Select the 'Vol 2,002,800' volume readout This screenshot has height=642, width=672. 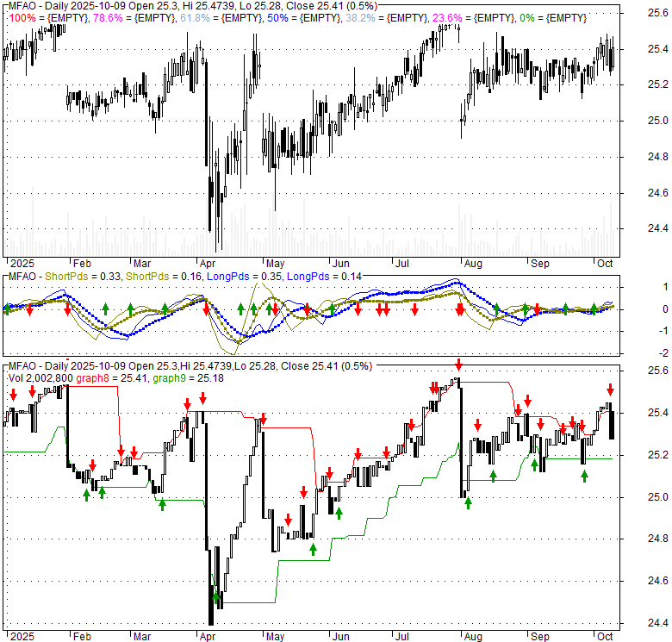tap(40, 378)
